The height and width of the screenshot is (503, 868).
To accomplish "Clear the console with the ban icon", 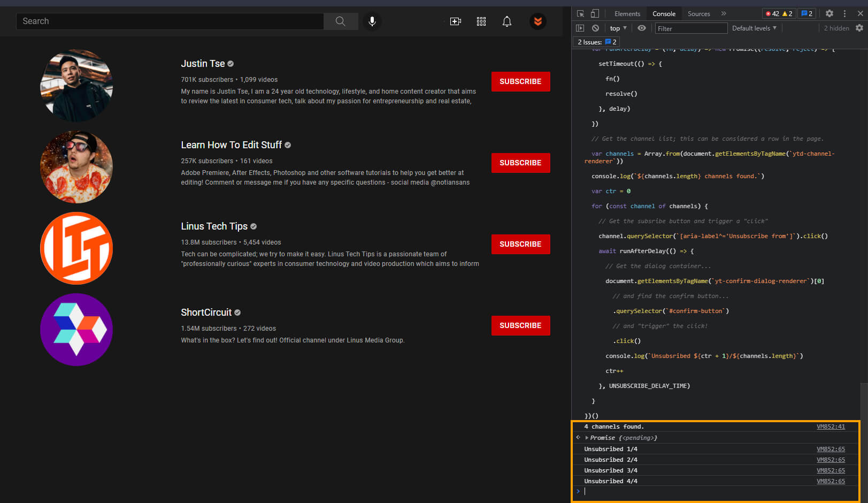I will [595, 28].
